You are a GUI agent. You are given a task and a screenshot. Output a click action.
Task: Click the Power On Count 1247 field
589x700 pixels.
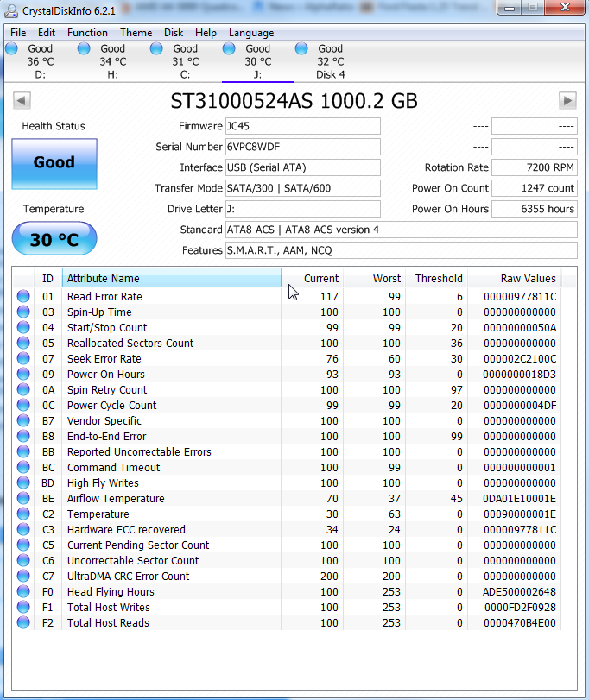534,188
